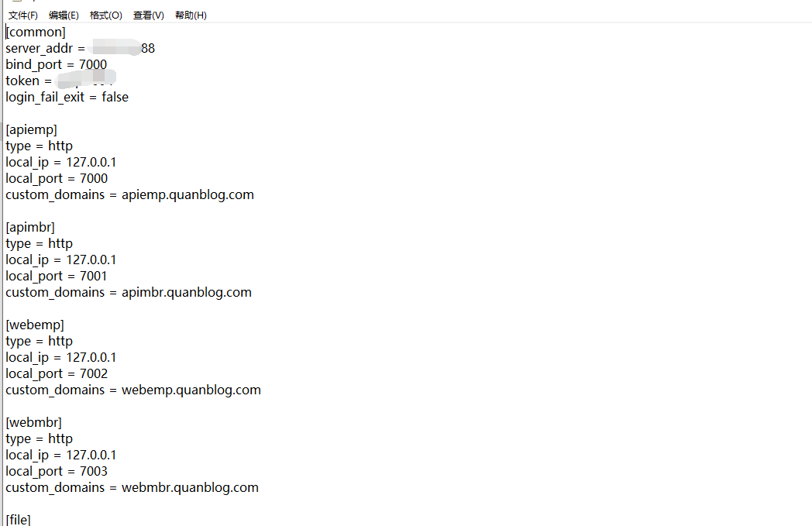
Task: Click the local_port = 7002 line
Action: coord(57,374)
